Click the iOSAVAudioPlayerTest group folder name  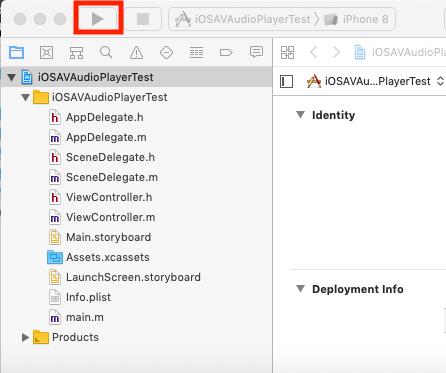click(109, 97)
